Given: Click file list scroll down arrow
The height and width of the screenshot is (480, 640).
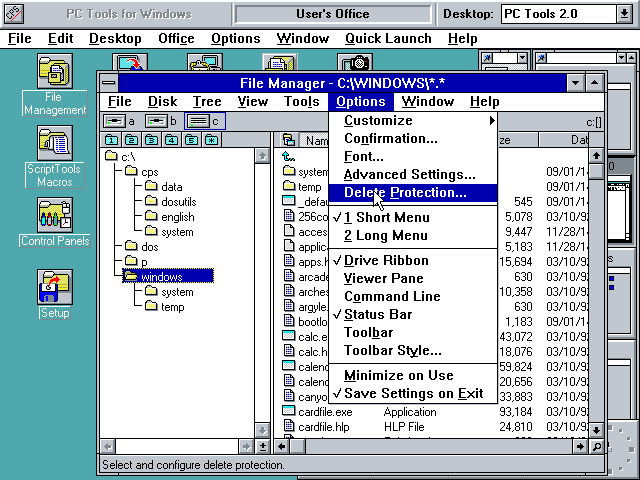Looking at the screenshot, I should coord(596,431).
